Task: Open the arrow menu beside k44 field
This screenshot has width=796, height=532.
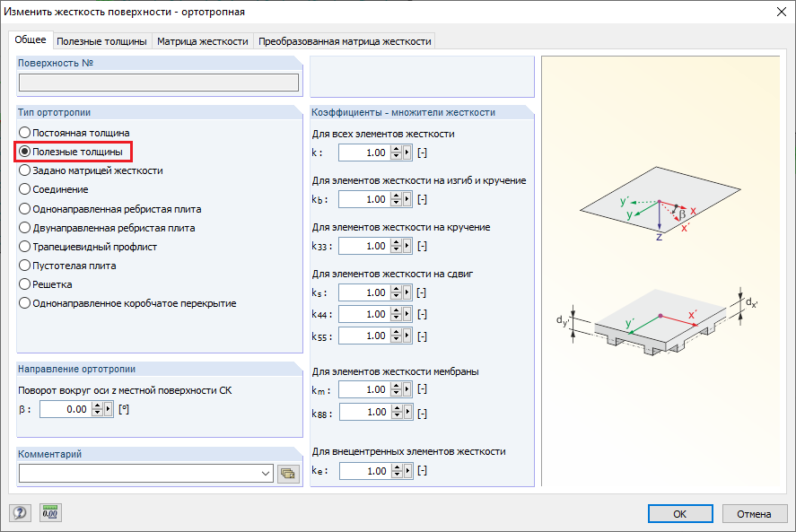Action: [407, 314]
